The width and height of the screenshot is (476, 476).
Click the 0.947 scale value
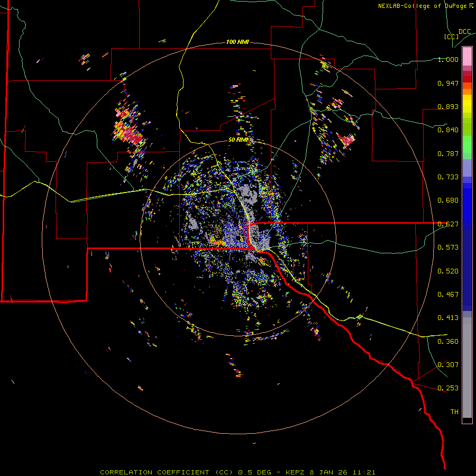click(448, 83)
